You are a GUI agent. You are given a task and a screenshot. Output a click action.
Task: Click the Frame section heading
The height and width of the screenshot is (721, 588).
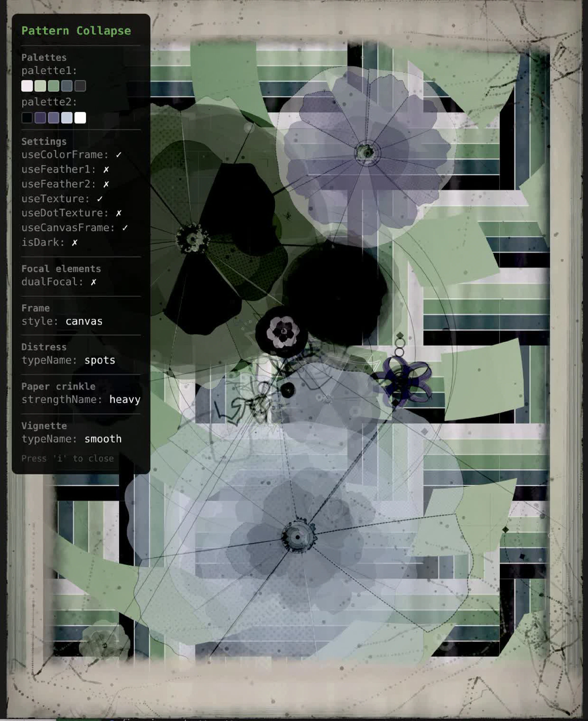[36, 308]
